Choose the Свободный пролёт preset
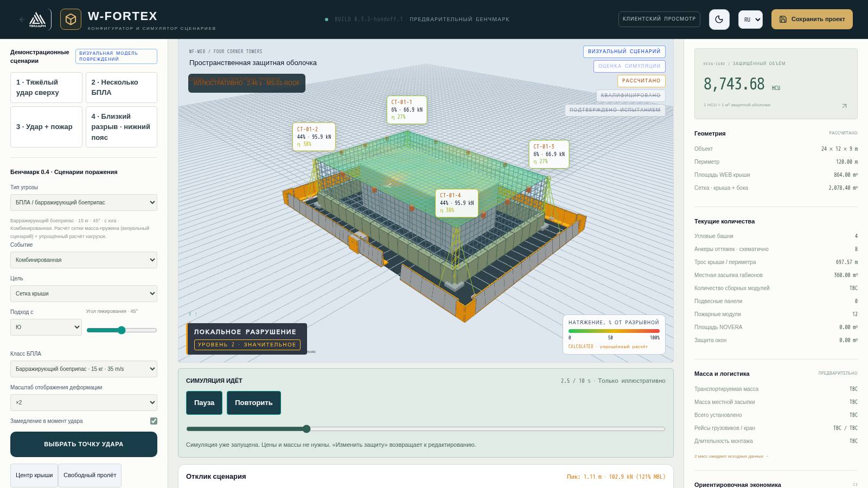The height and width of the screenshot is (488, 868). coord(90,476)
